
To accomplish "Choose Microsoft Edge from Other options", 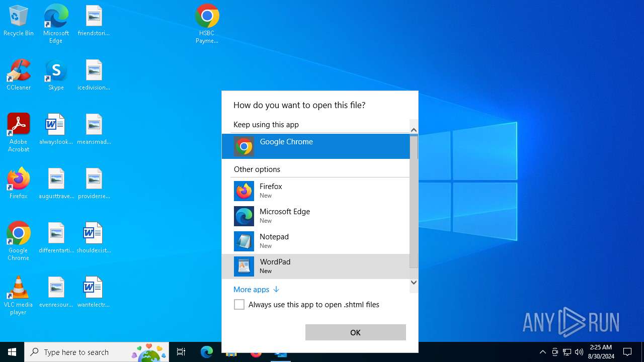I will 316,216.
